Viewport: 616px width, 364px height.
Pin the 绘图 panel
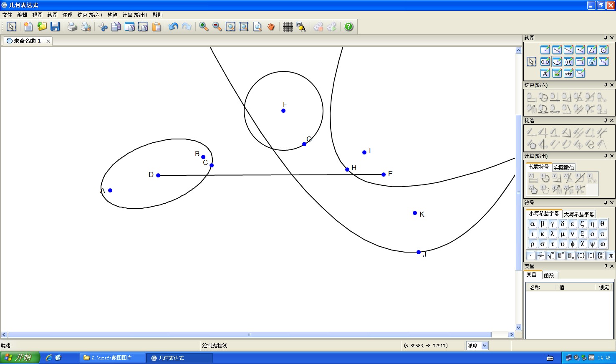(606, 38)
